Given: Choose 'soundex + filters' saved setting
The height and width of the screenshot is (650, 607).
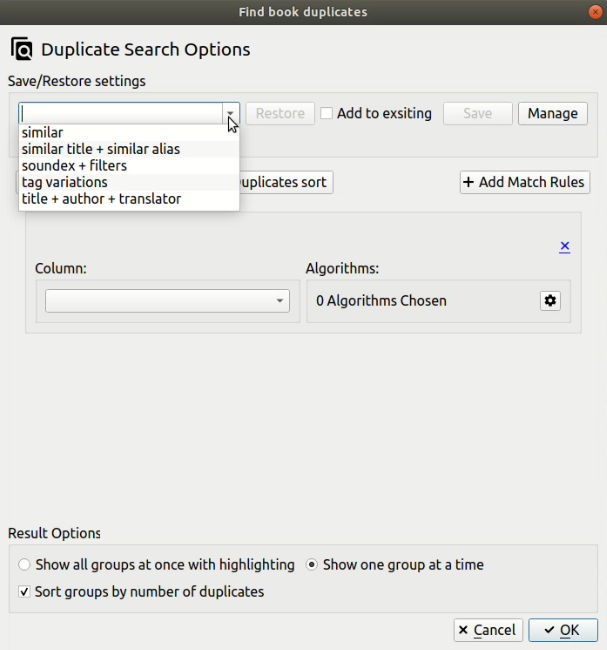Looking at the screenshot, I should [74, 165].
